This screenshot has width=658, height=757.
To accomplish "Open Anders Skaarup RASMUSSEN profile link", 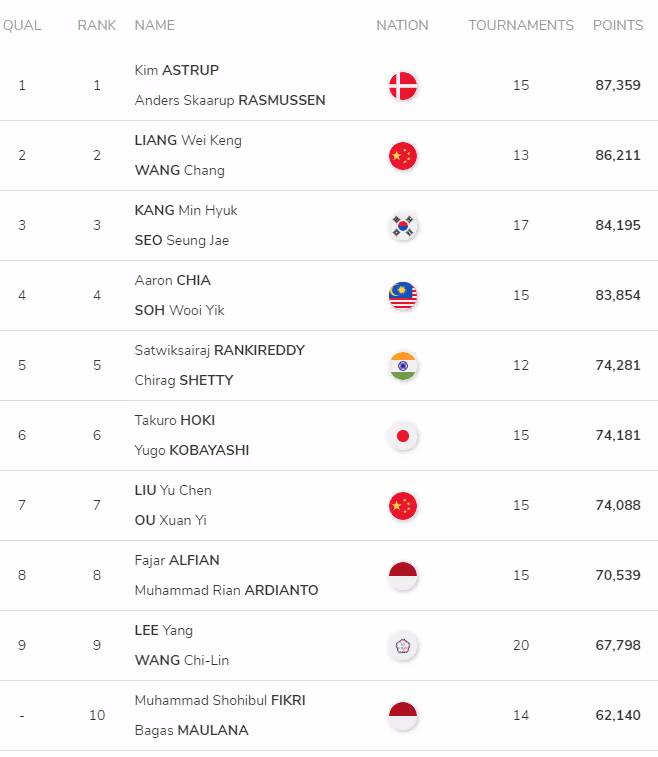I will tap(230, 100).
